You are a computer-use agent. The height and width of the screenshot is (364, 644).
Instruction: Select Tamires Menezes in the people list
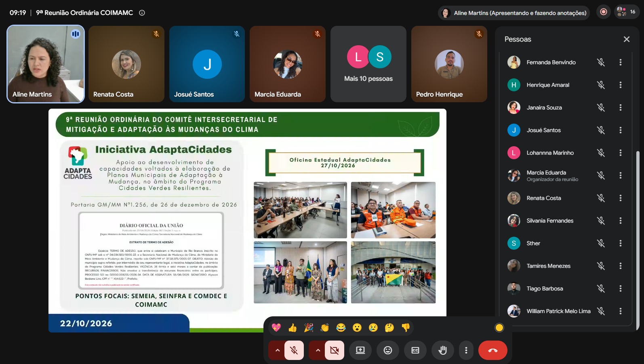click(566, 266)
